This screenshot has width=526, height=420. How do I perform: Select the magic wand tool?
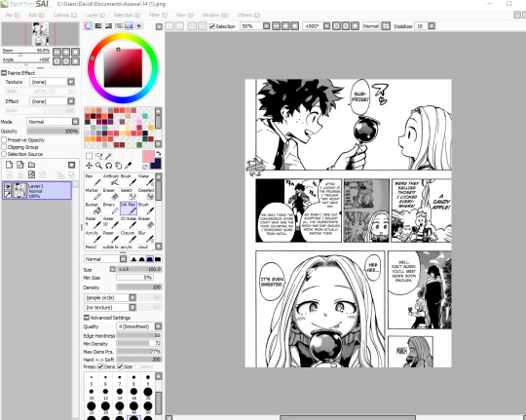tap(109, 156)
